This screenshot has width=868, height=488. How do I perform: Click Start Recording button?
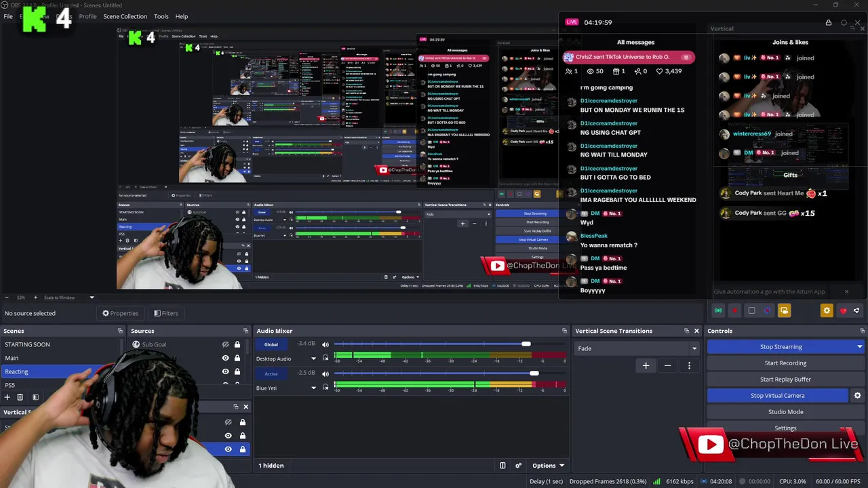coord(785,363)
